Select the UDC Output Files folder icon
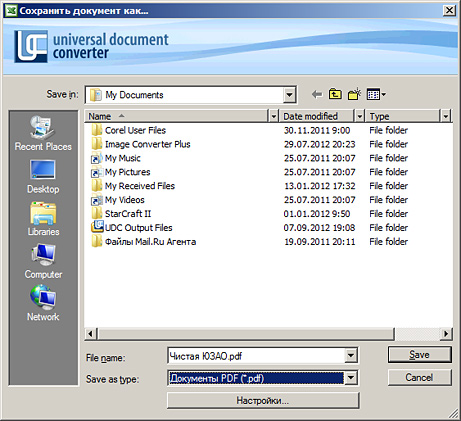 pyautogui.click(x=97, y=227)
